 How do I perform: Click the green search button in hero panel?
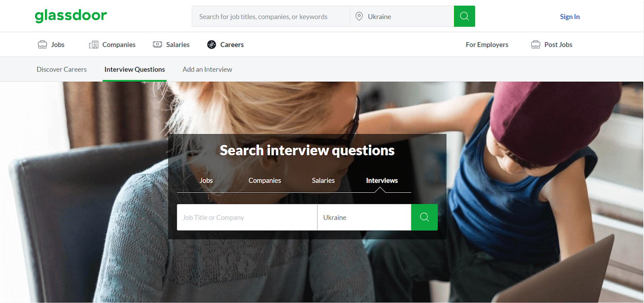(x=424, y=217)
